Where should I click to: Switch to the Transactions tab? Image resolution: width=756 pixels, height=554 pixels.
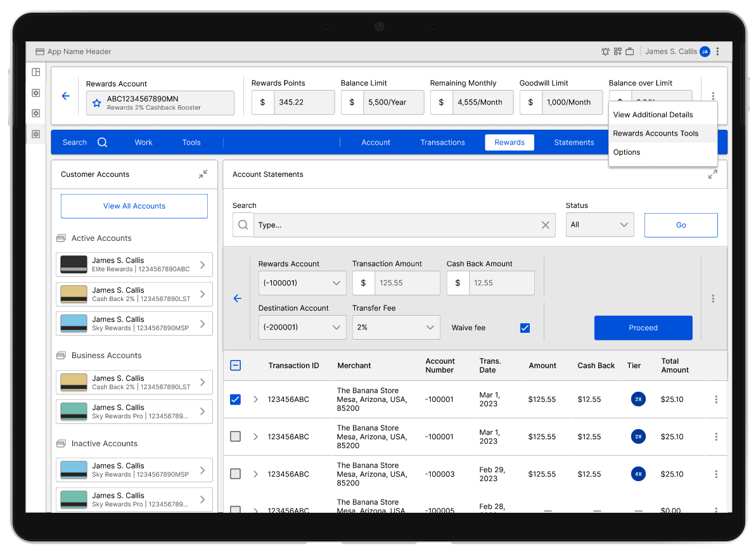pos(442,143)
